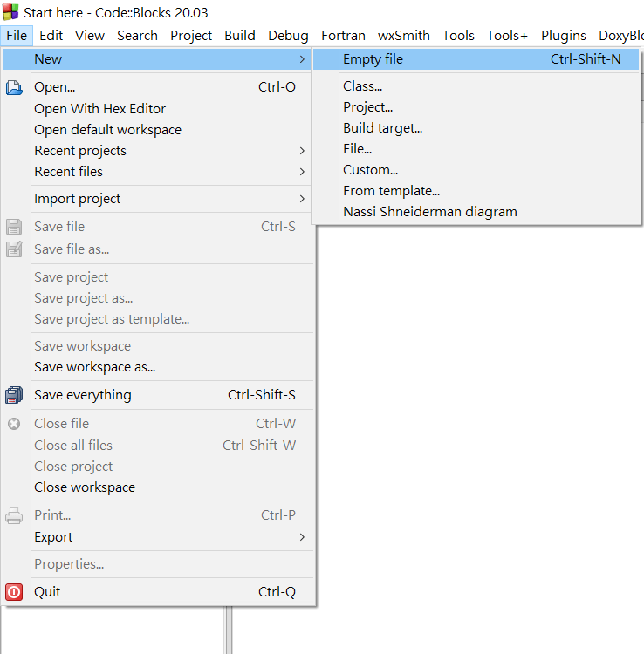644x654 pixels.
Task: Open the Fortran menu
Action: click(343, 36)
